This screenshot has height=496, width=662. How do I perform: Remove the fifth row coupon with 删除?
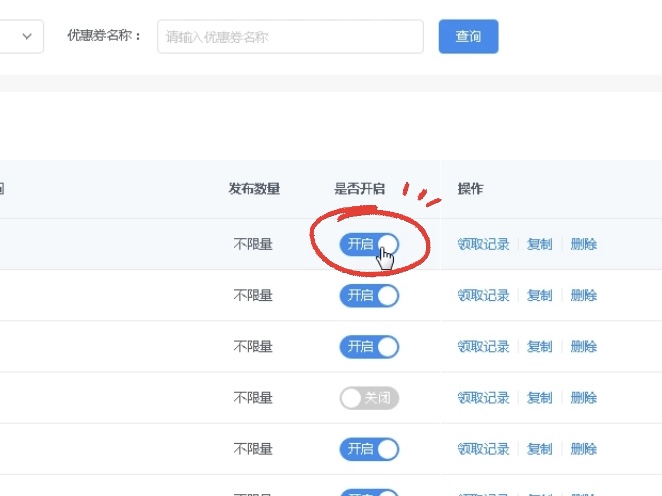[583, 449]
